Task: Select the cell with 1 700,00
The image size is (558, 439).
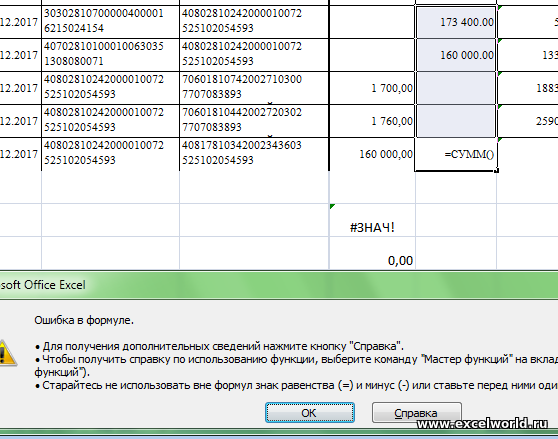Action: click(x=372, y=88)
